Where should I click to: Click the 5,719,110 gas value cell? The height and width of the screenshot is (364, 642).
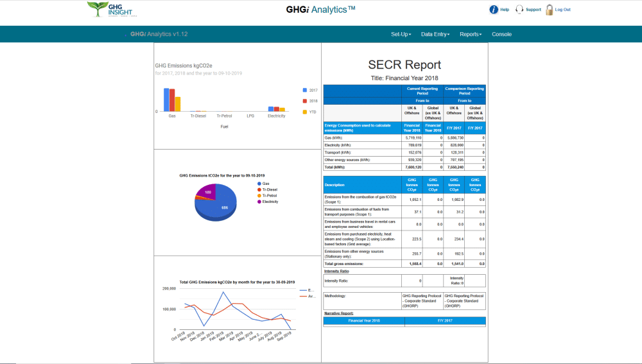tap(412, 138)
